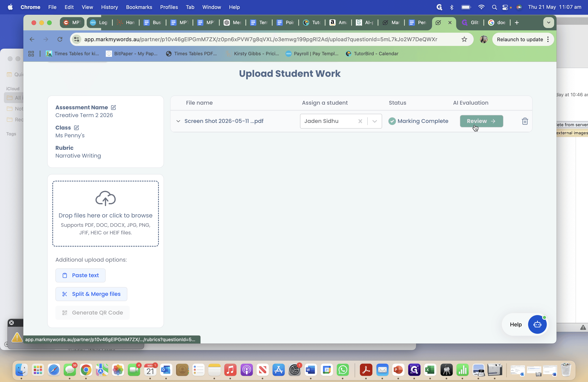The image size is (588, 382).
Task: Launch Microsoft Excel from the Dock
Action: (x=430, y=370)
